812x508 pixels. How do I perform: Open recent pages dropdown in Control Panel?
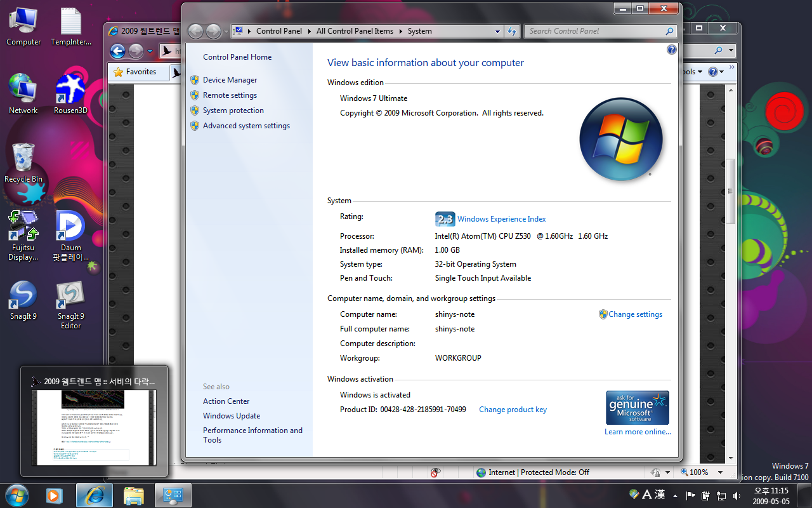point(226,31)
